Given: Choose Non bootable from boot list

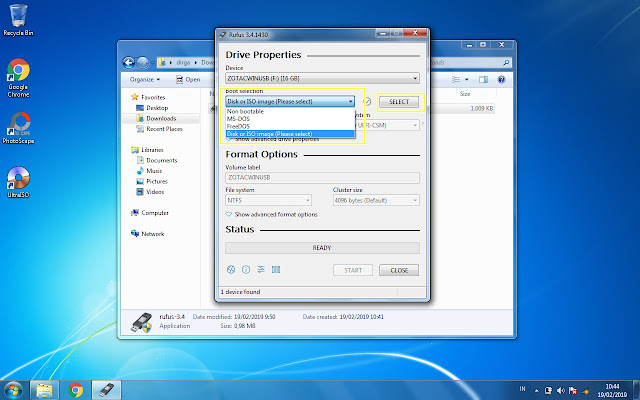Looking at the screenshot, I should coord(290,111).
